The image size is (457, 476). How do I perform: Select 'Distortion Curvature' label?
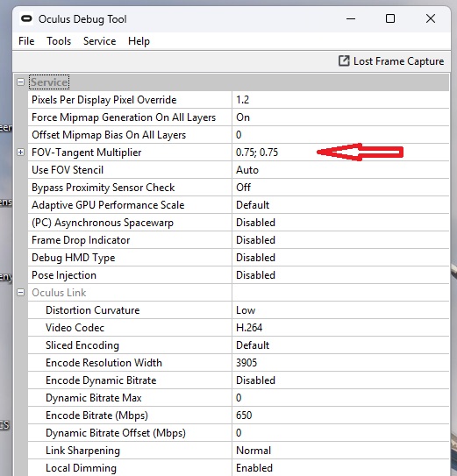coord(93,310)
